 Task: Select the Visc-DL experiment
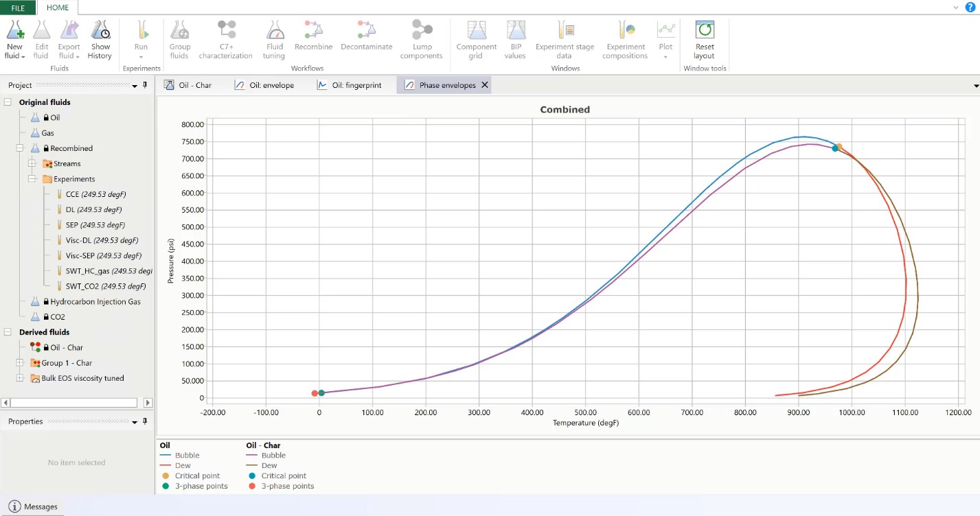click(102, 240)
